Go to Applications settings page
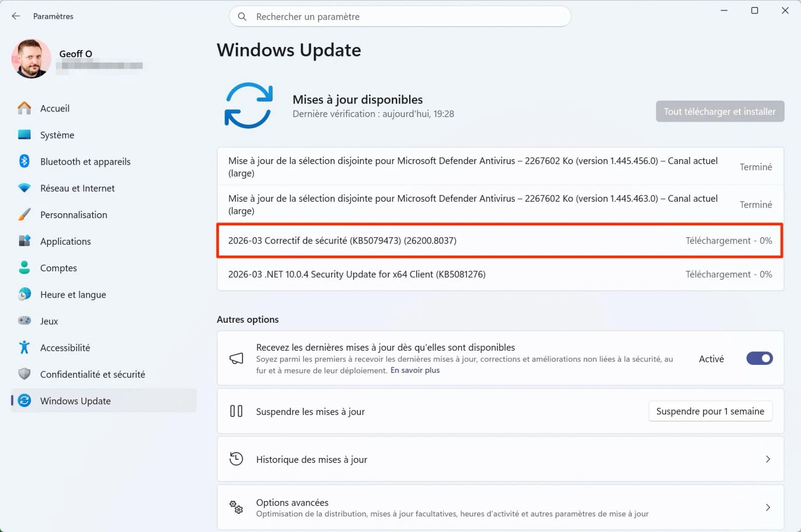The width and height of the screenshot is (801, 532). [x=66, y=241]
